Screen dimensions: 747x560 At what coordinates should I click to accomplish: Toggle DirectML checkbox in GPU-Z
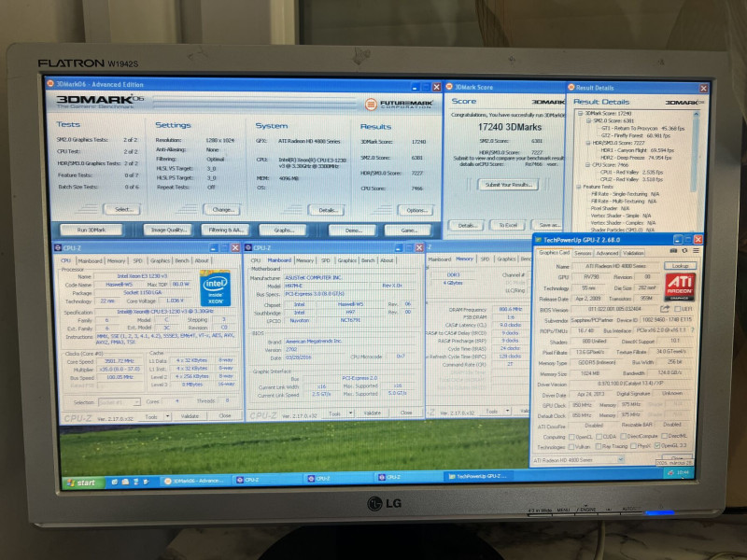664,436
